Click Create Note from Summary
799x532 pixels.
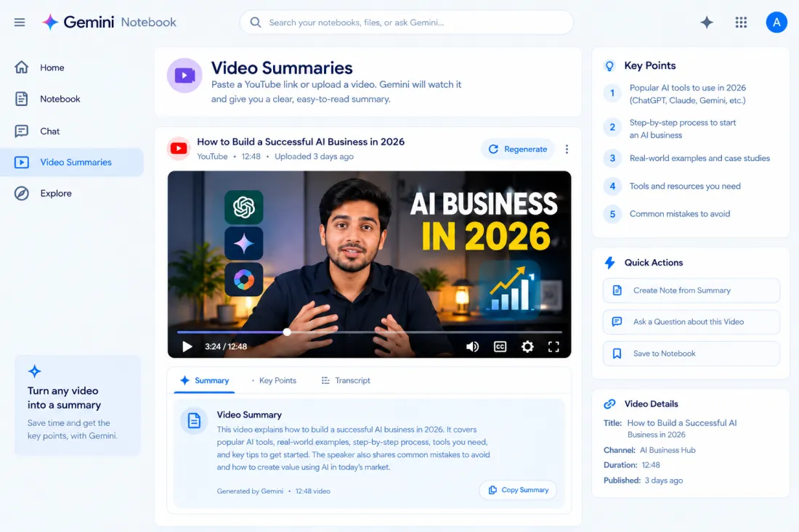(x=691, y=290)
